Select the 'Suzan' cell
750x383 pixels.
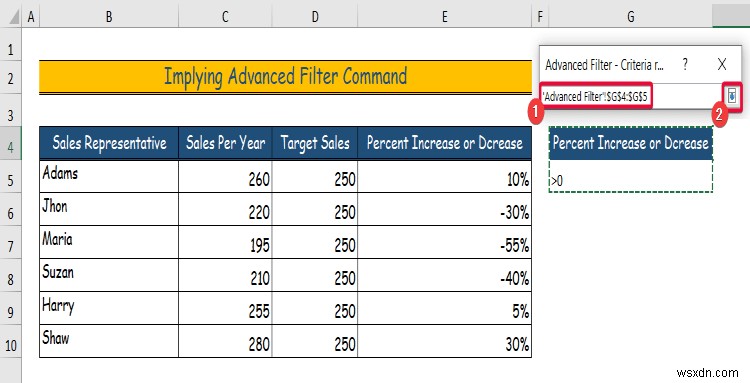coord(109,275)
